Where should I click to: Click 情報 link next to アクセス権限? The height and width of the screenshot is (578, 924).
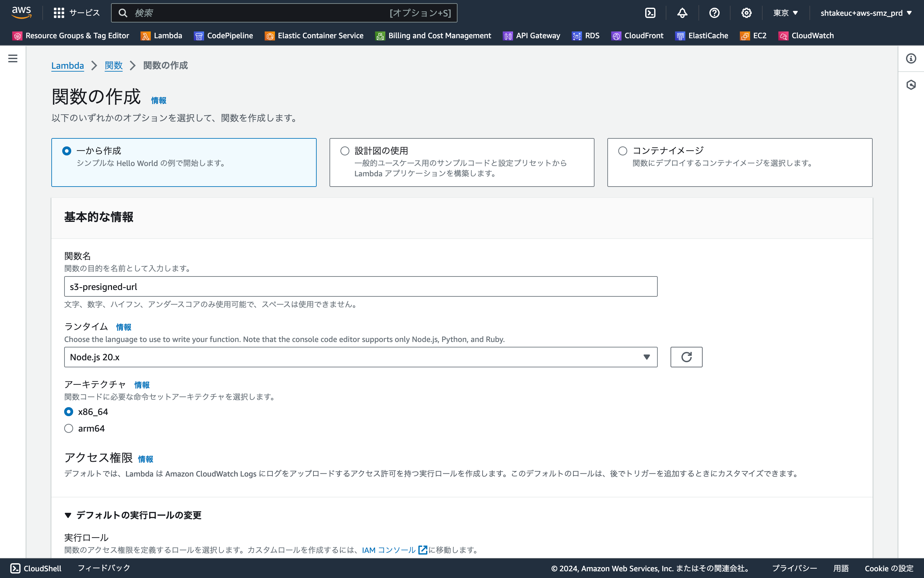pyautogui.click(x=145, y=459)
